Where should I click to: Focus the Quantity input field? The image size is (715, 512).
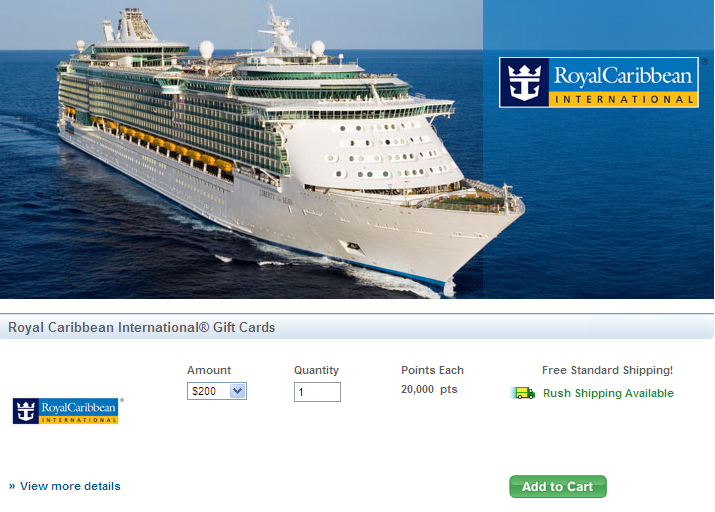click(x=317, y=392)
